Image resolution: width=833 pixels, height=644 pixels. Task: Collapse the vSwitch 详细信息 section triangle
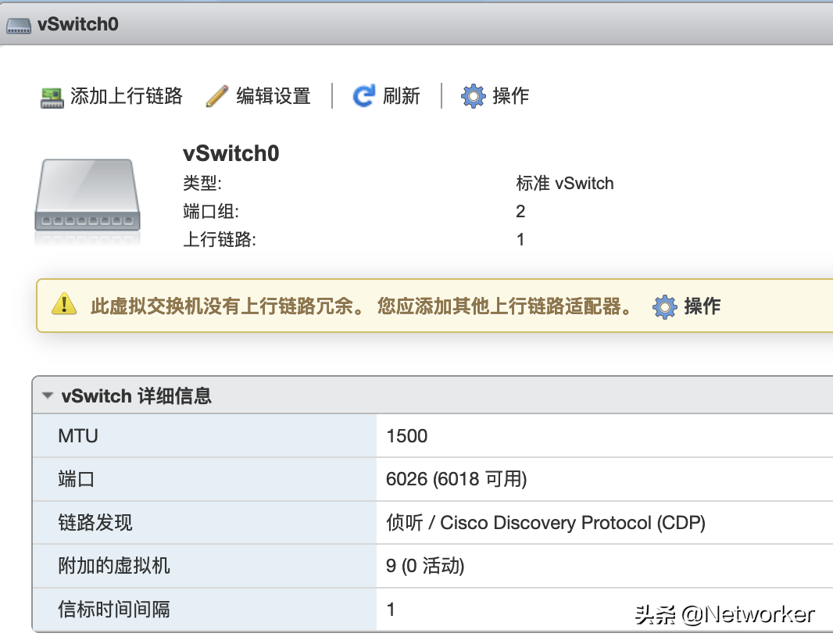click(48, 395)
